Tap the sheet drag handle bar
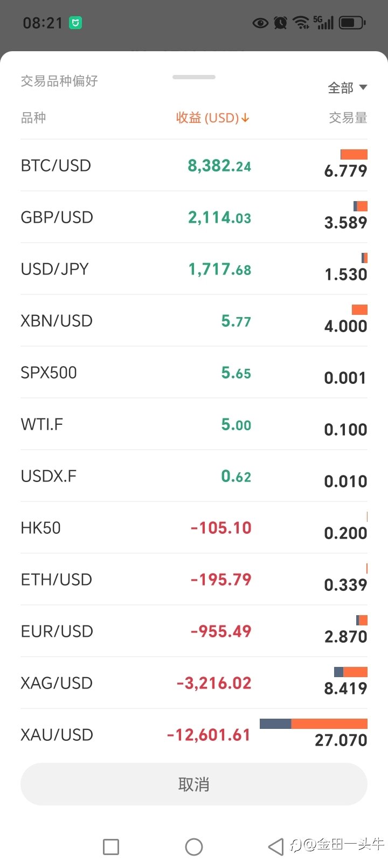The width and height of the screenshot is (388, 868). (x=194, y=77)
